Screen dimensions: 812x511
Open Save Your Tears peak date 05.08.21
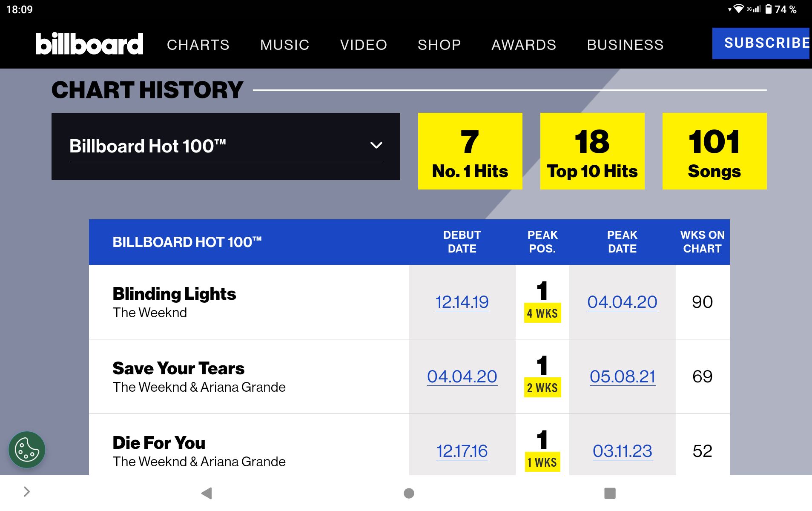(622, 376)
